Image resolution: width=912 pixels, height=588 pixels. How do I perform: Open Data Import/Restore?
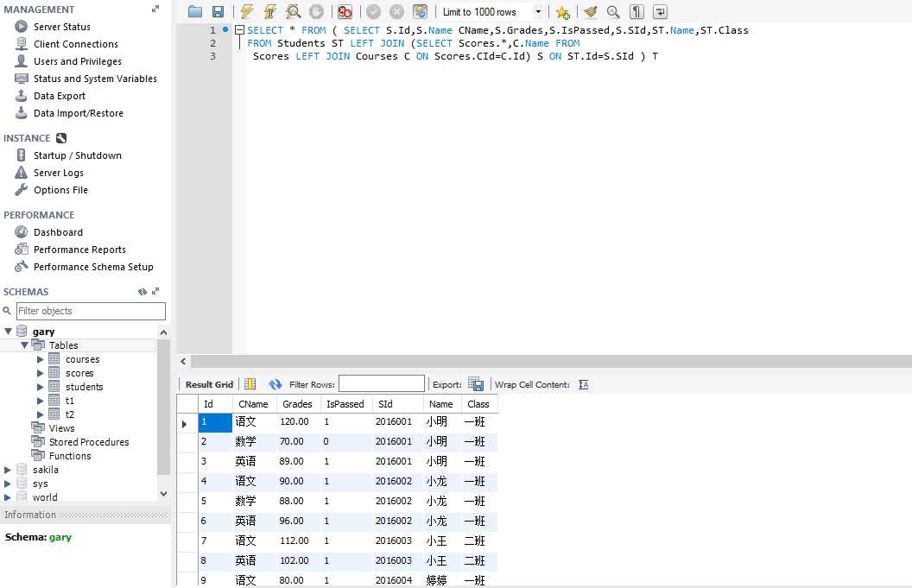(x=78, y=113)
